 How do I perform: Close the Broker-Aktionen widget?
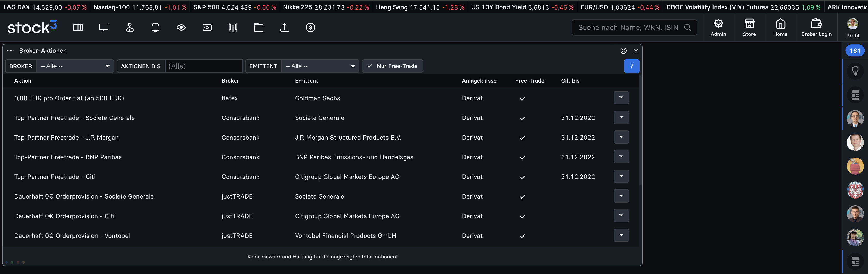[x=636, y=51]
